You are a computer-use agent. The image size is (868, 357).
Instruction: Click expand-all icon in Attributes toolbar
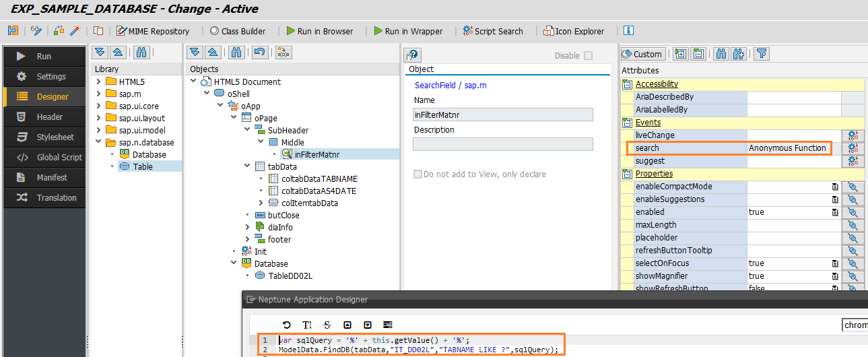click(x=681, y=54)
